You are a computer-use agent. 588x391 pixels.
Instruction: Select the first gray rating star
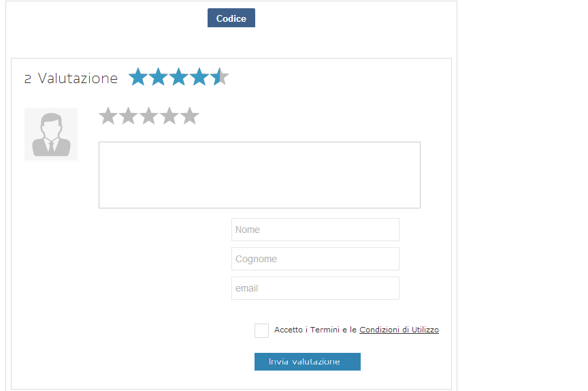click(x=108, y=116)
